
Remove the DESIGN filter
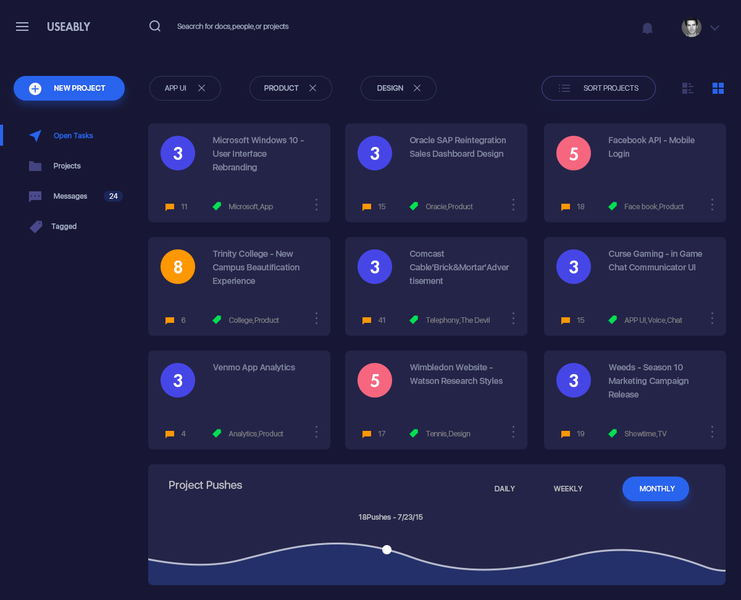(x=417, y=88)
